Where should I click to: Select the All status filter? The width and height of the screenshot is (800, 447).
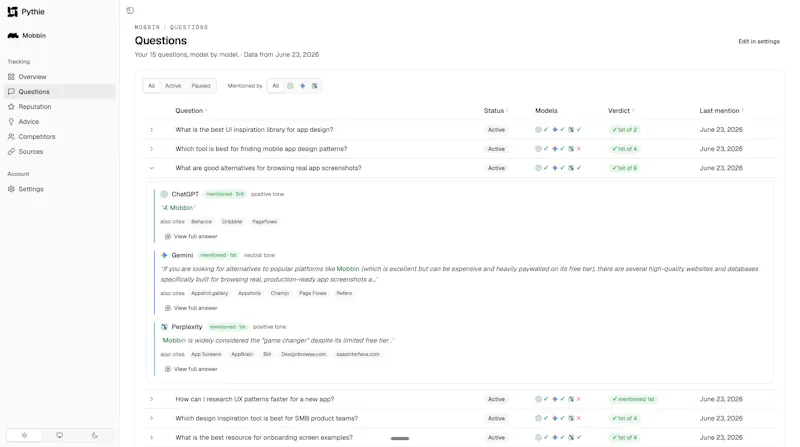[x=152, y=86]
